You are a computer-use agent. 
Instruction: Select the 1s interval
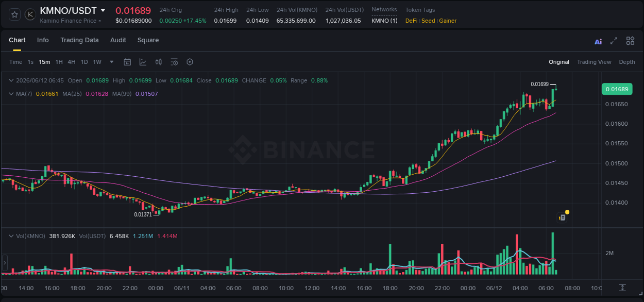[30, 62]
